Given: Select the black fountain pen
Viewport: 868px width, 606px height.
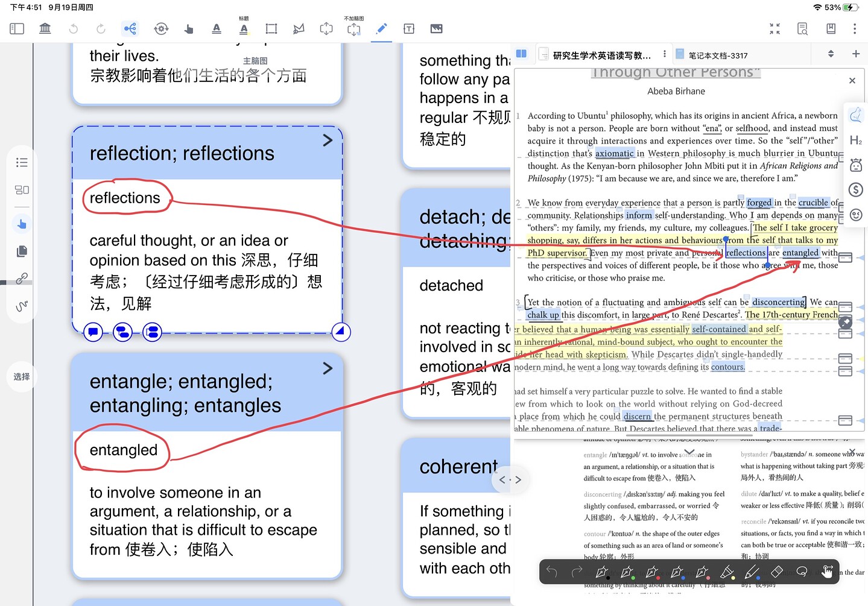Looking at the screenshot, I should [602, 572].
